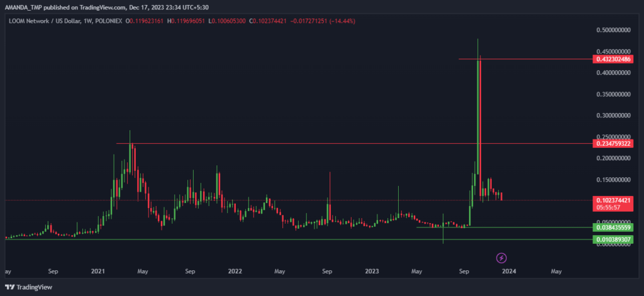Viewport: 644px width, 296px height.
Task: Click the 2023 time axis label
Action: (x=372, y=271)
